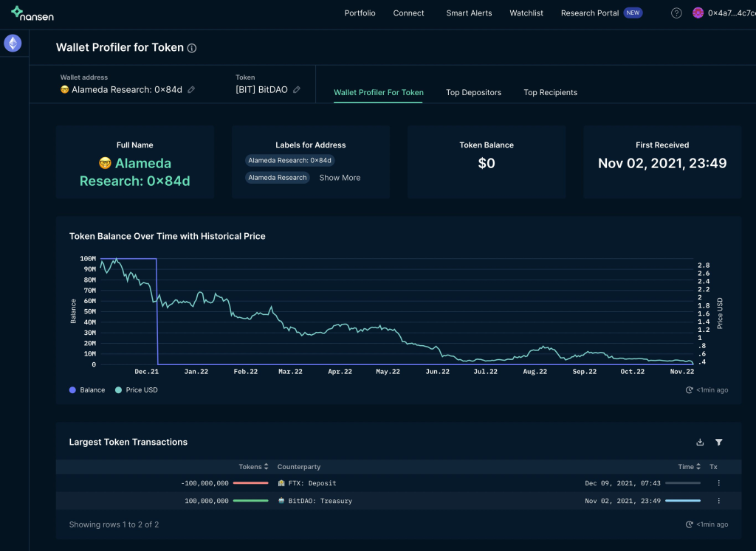756x551 pixels.
Task: Open BitDAO: Treasury counterparty link
Action: point(320,501)
